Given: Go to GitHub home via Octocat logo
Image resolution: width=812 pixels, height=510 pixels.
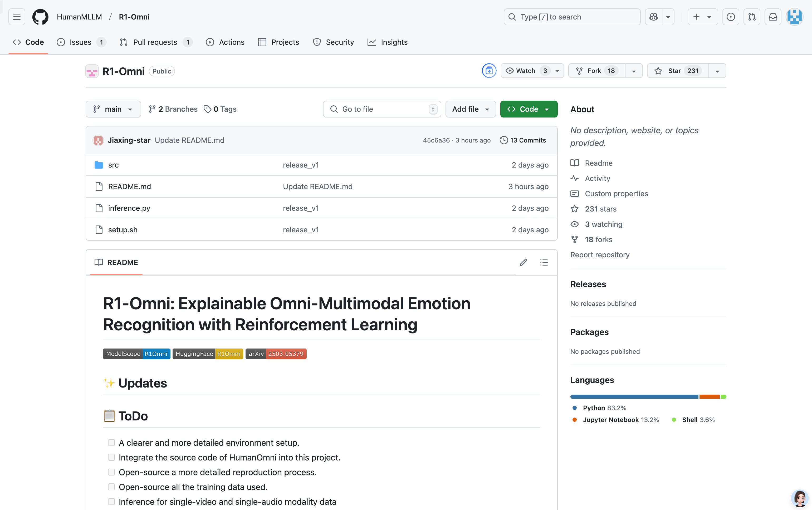Looking at the screenshot, I should [x=40, y=17].
